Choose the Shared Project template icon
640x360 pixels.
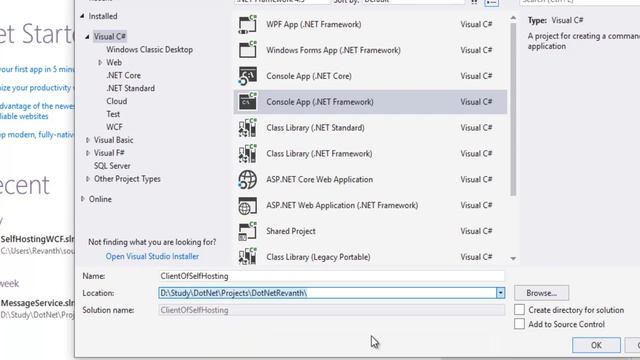[247, 231]
